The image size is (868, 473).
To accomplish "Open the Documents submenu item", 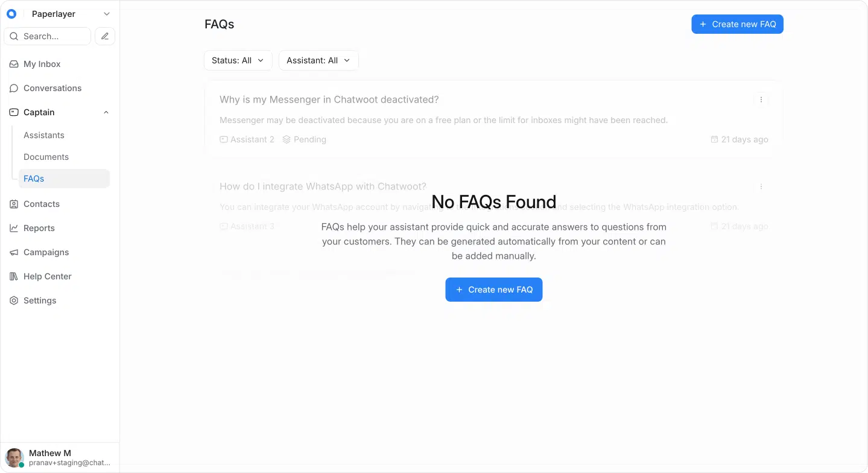I will tap(46, 157).
